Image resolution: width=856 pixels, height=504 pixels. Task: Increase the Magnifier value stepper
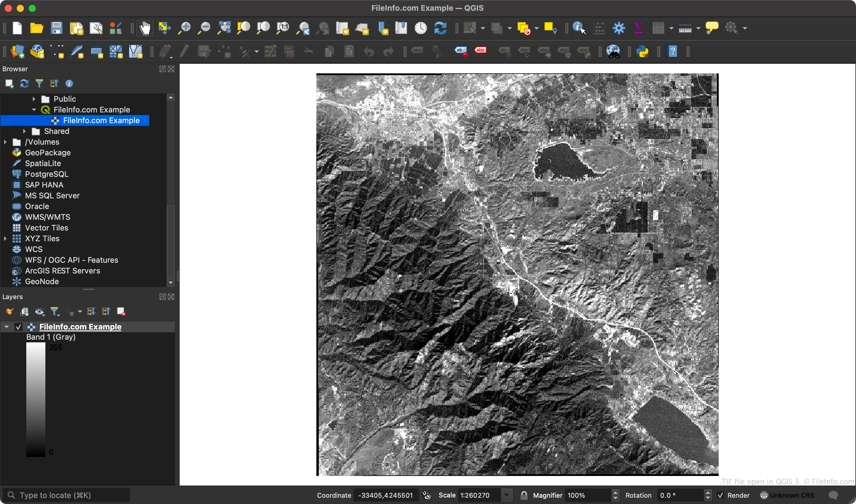point(615,492)
